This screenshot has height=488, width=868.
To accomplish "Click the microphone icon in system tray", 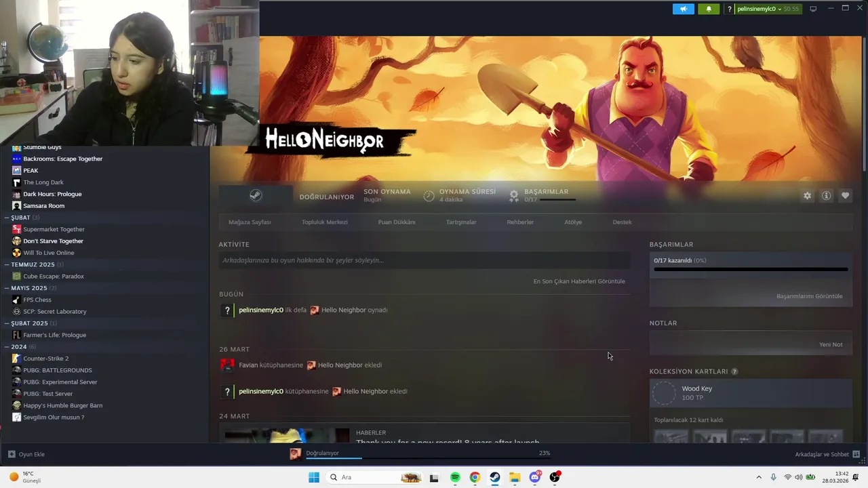I will (773, 477).
